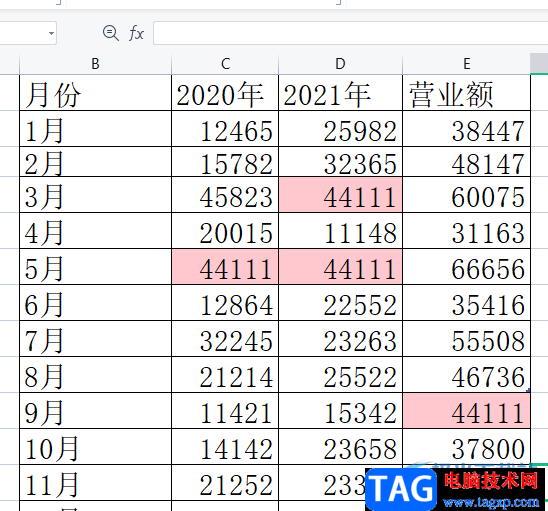Click cell with value 14142
548x511 pixels.
pyautogui.click(x=225, y=447)
